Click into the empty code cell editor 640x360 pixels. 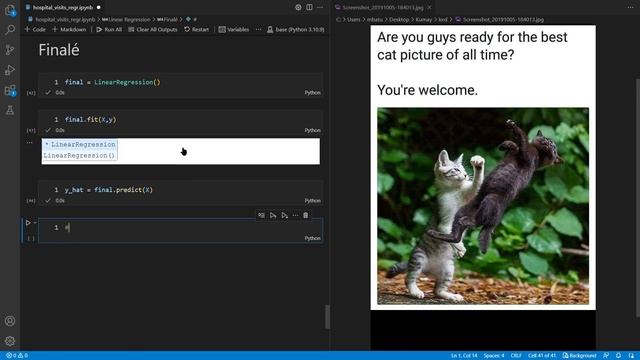point(180,227)
